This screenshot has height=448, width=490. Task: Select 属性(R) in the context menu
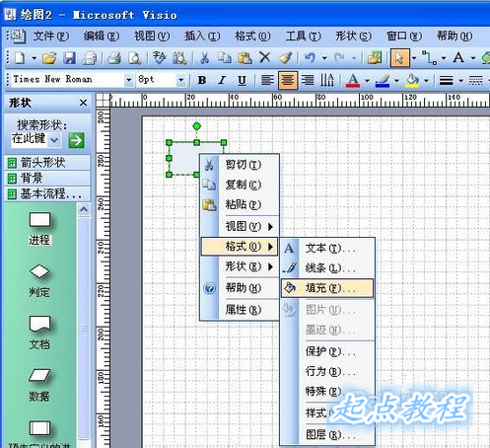point(240,310)
